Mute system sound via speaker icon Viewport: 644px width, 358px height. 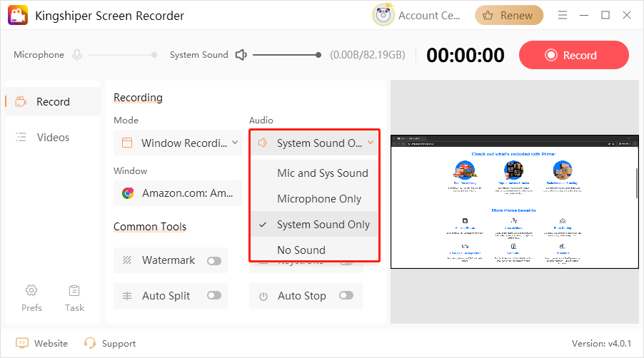[x=241, y=54]
